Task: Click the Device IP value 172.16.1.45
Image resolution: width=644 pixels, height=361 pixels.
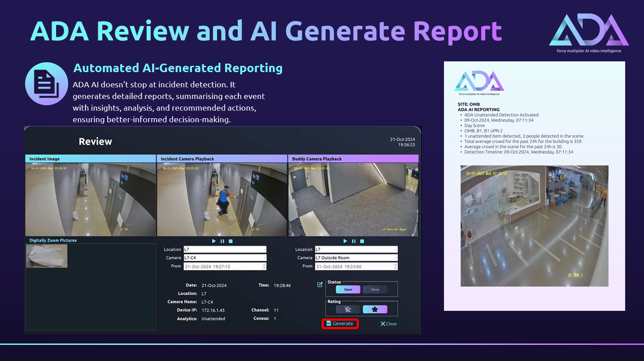Action: pyautogui.click(x=213, y=310)
